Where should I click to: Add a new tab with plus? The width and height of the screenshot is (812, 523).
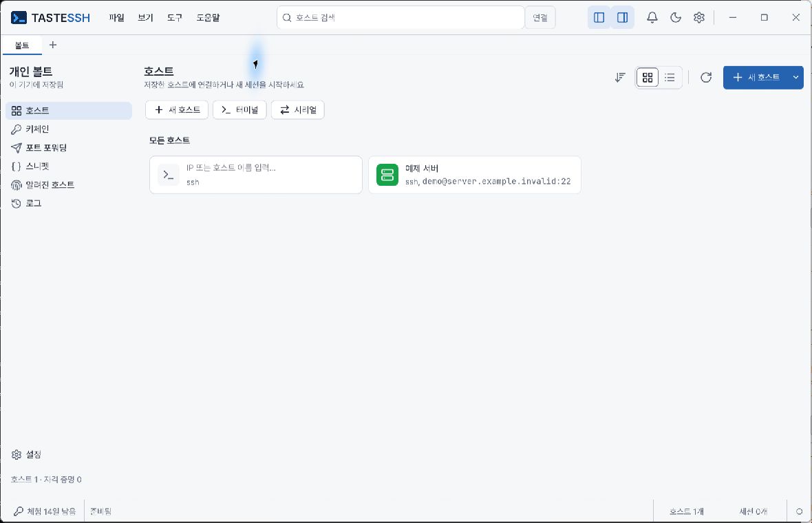coord(53,45)
